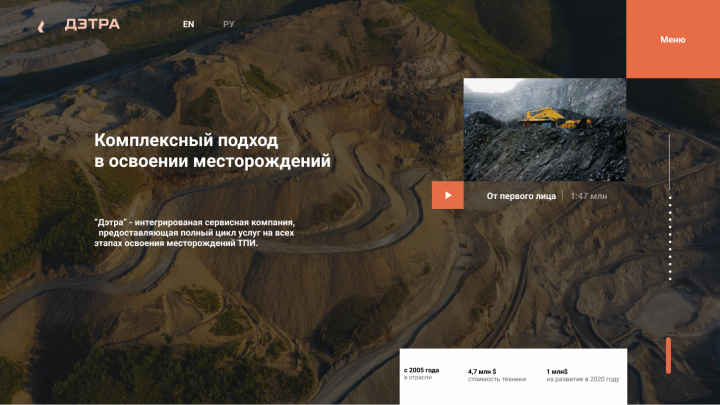The height and width of the screenshot is (405, 720).
Task: Click the 'с 2005 года' statistic
Action: (422, 370)
